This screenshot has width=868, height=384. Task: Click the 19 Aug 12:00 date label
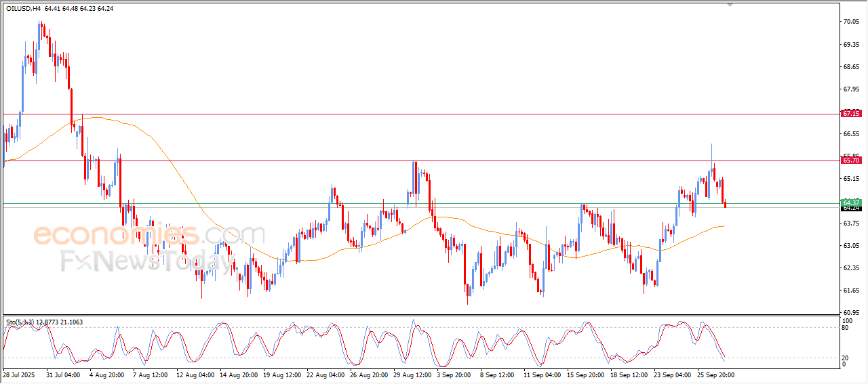pyautogui.click(x=281, y=375)
